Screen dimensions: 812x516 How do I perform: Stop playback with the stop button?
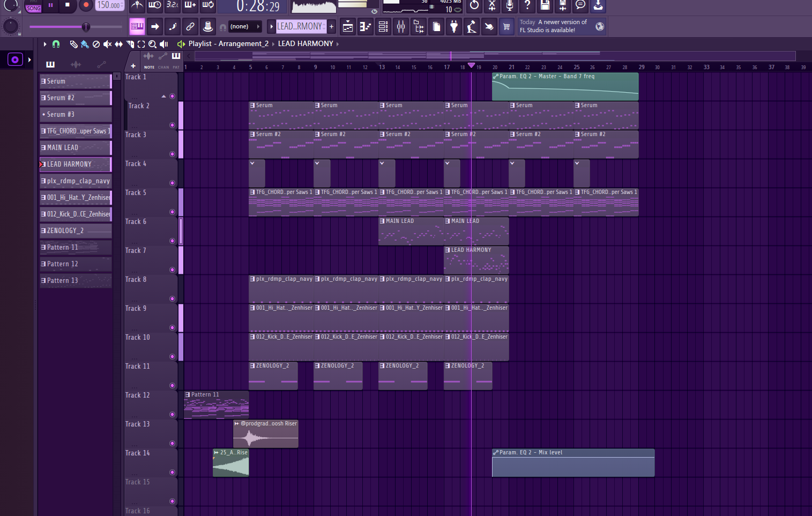[68, 5]
